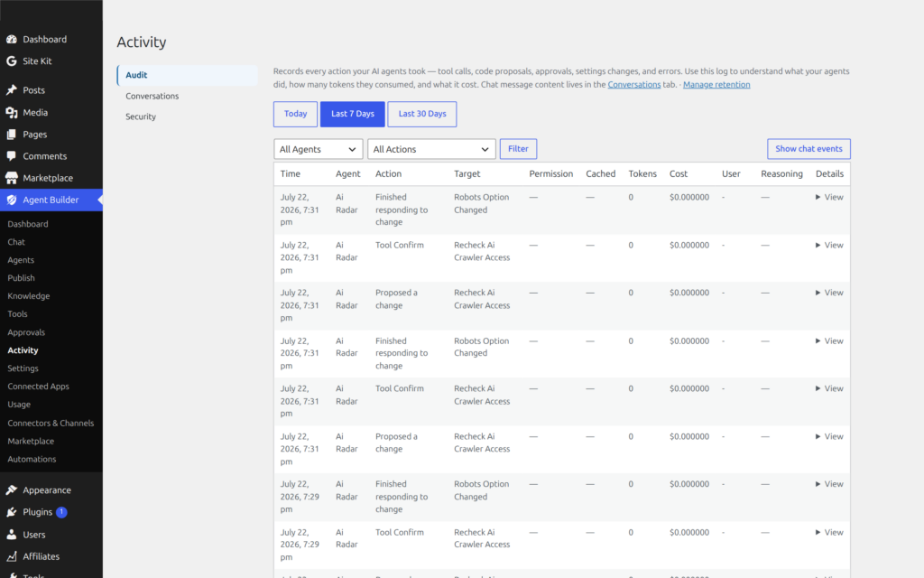Open the Knowledge submenu item
The image size is (924, 578).
(x=28, y=296)
